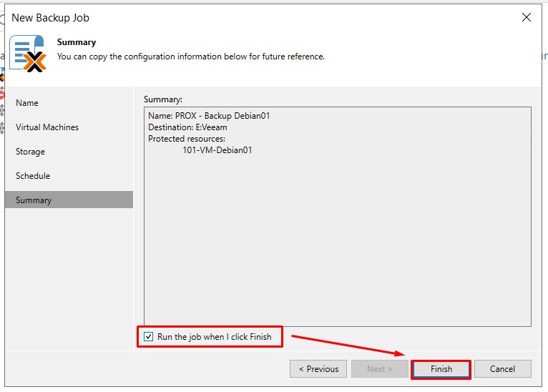
Task: Click the job name line PROX - Backup Debian01
Action: (x=209, y=116)
